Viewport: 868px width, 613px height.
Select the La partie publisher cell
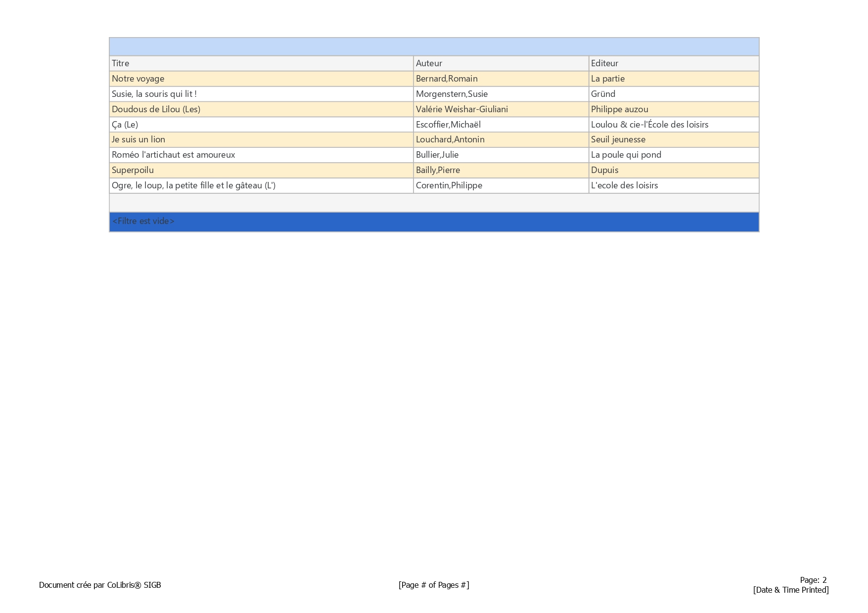point(674,79)
